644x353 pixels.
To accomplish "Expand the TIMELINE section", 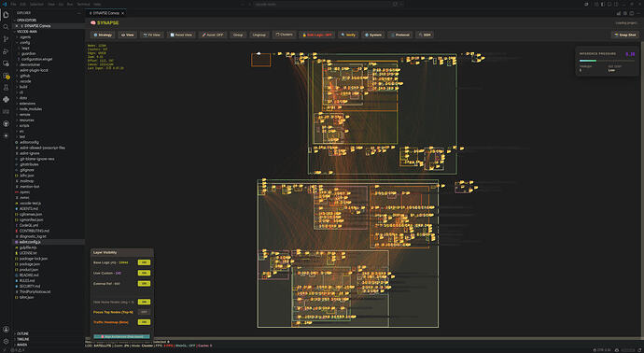I will [22, 339].
